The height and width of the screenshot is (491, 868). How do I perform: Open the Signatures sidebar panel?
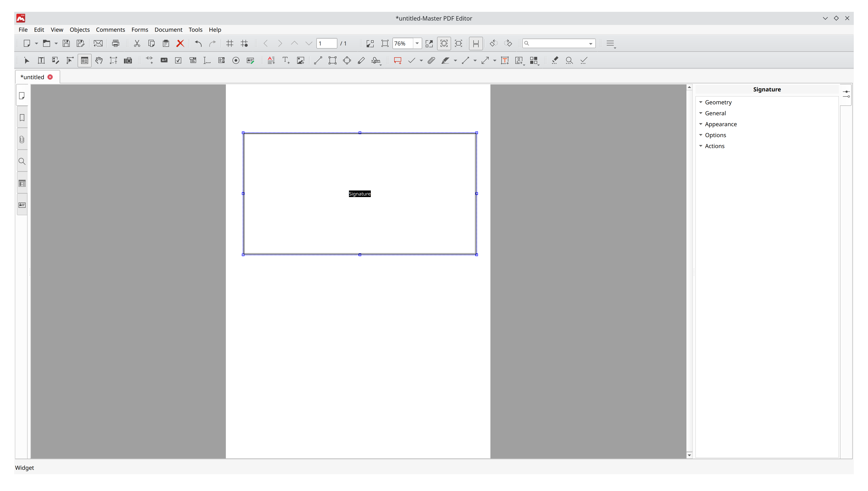pos(22,205)
